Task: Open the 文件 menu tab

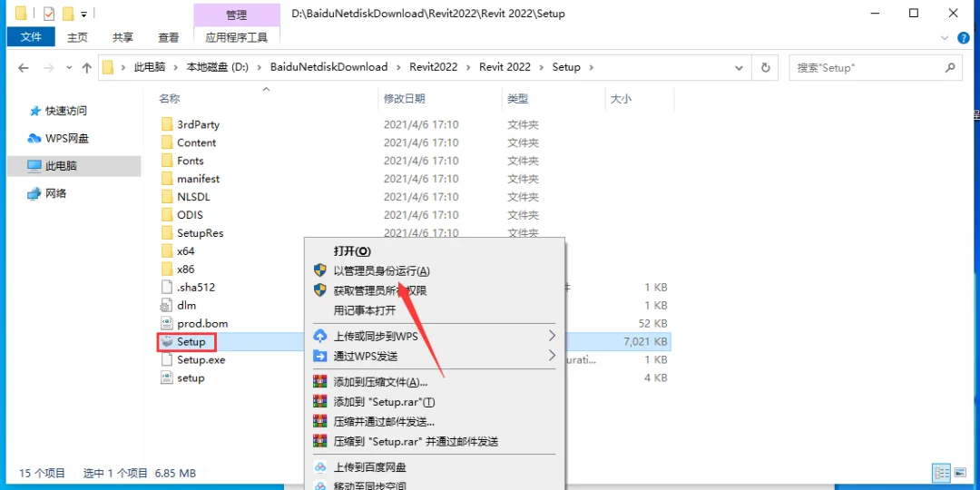Action: 31,37
